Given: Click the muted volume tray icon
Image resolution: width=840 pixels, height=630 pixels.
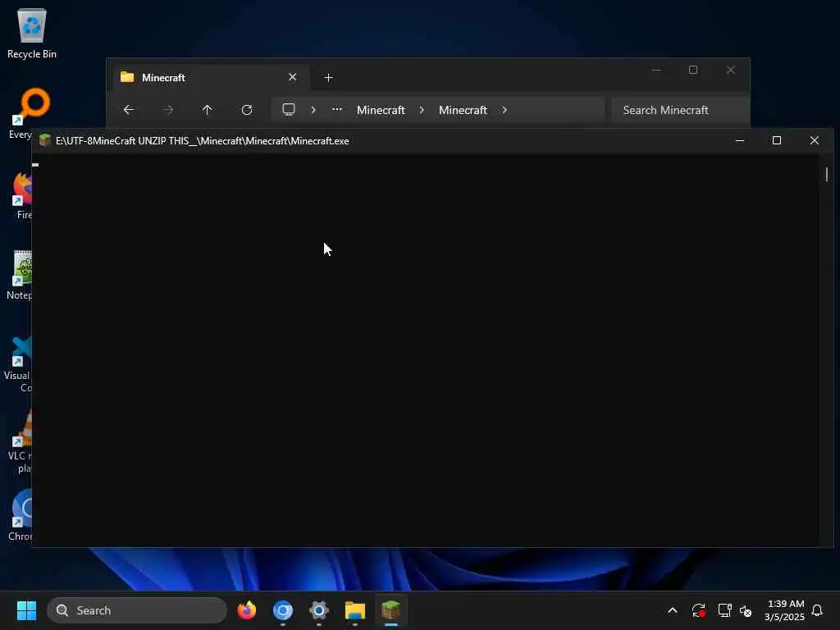Looking at the screenshot, I should 746,610.
